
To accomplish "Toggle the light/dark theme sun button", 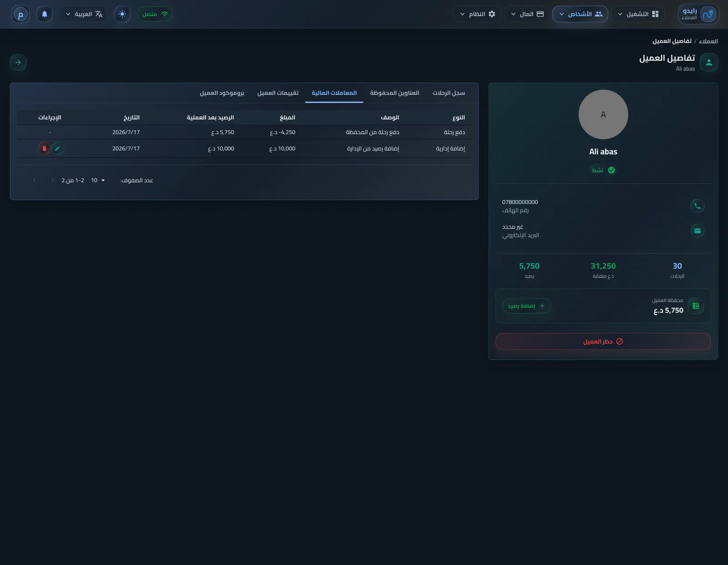I will pyautogui.click(x=122, y=14).
